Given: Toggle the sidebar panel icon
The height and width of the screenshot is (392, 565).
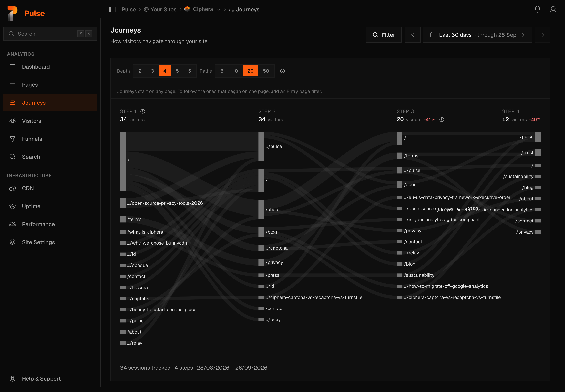Looking at the screenshot, I should pyautogui.click(x=112, y=9).
